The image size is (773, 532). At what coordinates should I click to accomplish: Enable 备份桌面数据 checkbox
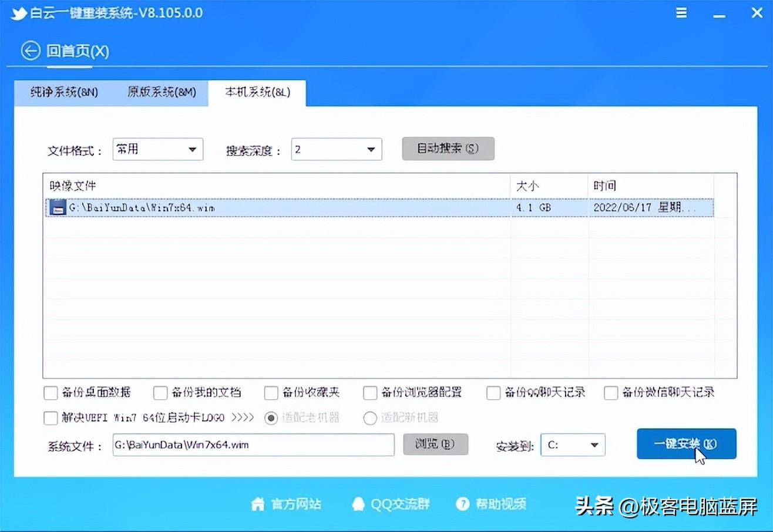click(x=51, y=393)
